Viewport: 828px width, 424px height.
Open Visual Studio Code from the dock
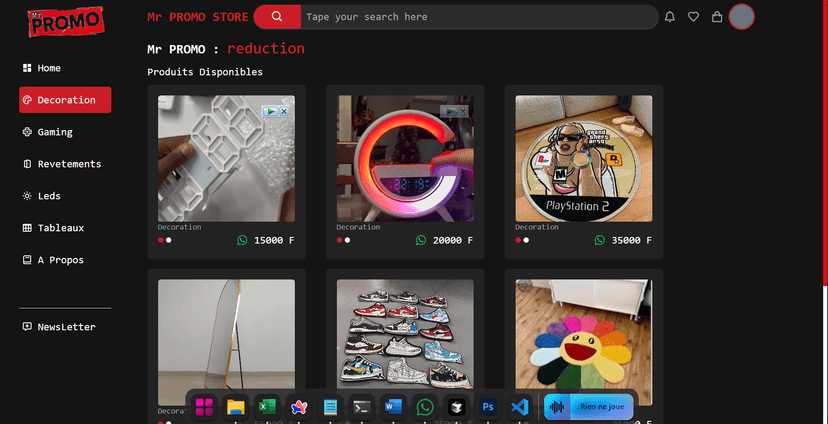click(x=520, y=407)
